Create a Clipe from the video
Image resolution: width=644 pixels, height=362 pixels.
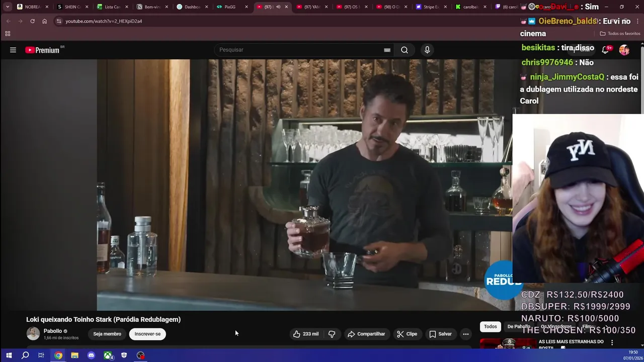tap(407, 334)
